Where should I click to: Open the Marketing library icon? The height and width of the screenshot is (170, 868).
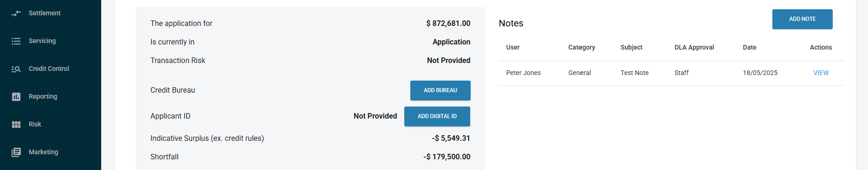coord(16,152)
